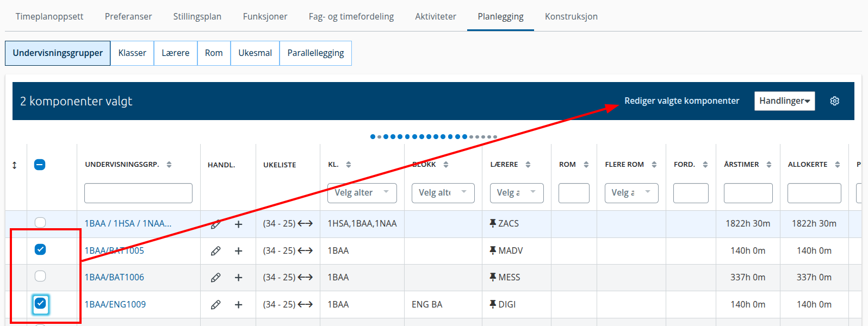Viewport: 868px width, 326px height.
Task: Select Parallellegging sub-tab
Action: coord(315,53)
